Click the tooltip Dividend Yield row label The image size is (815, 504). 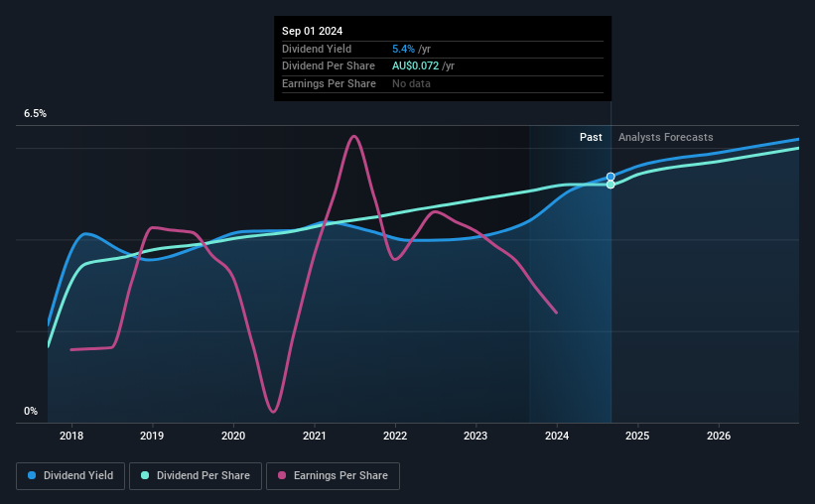tap(317, 49)
